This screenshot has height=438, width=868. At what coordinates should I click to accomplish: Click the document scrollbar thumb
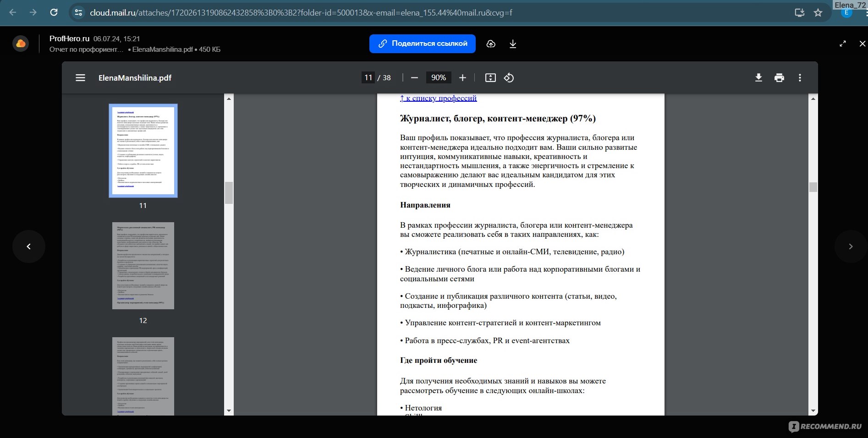tap(813, 187)
